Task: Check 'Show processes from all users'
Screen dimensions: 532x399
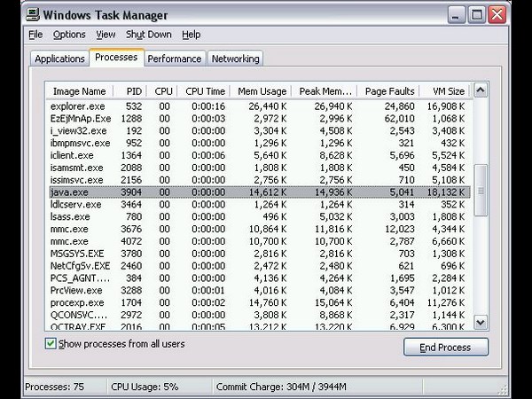Action: [x=51, y=343]
